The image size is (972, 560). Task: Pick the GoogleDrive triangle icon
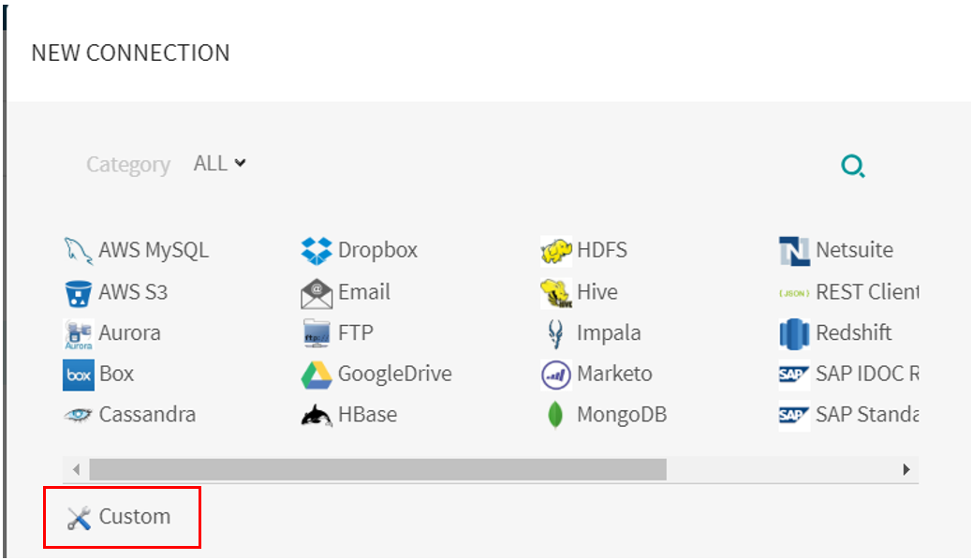pyautogui.click(x=317, y=375)
